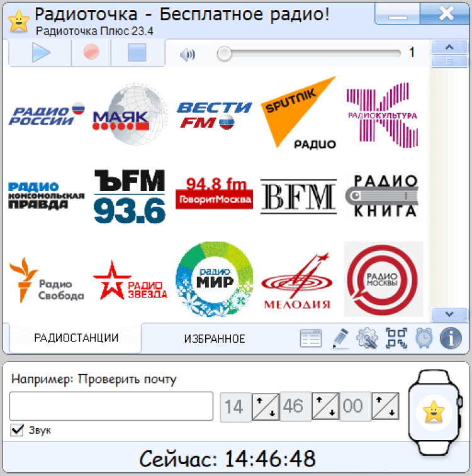This screenshot has height=476, width=472.
Task: Tune to Радио Свобода station
Action: [x=47, y=280]
